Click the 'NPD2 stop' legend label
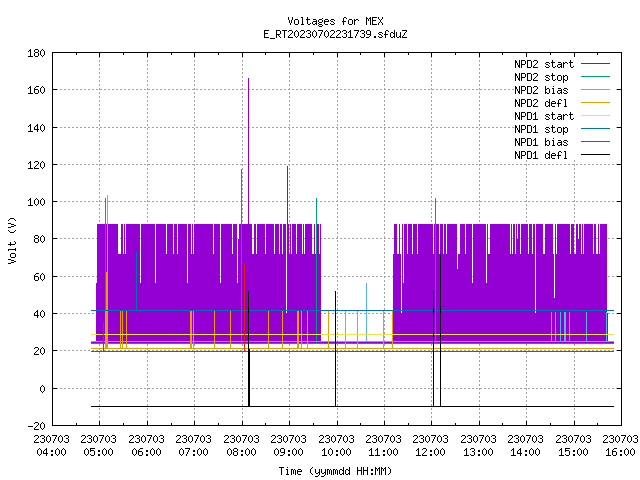This screenshot has width=640, height=480. [x=541, y=77]
